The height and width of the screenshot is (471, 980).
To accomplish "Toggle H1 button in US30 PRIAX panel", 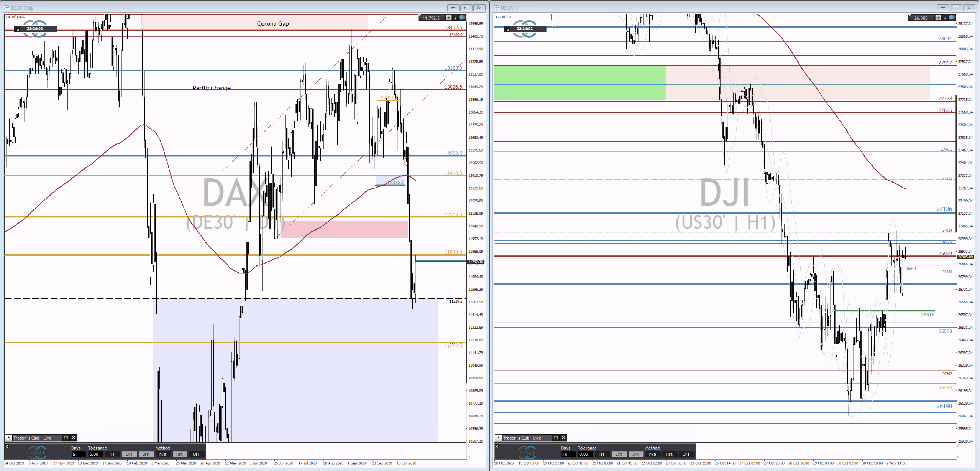I will 602,454.
